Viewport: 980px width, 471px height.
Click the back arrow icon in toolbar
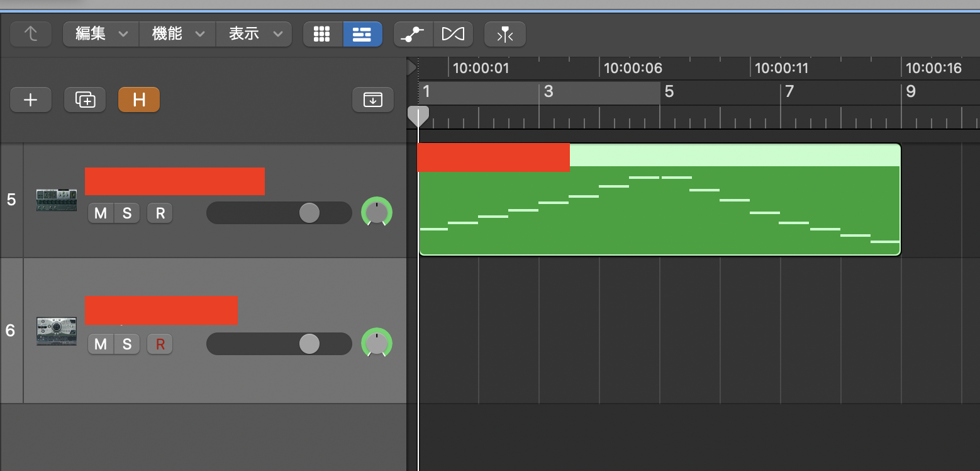pyautogui.click(x=30, y=34)
